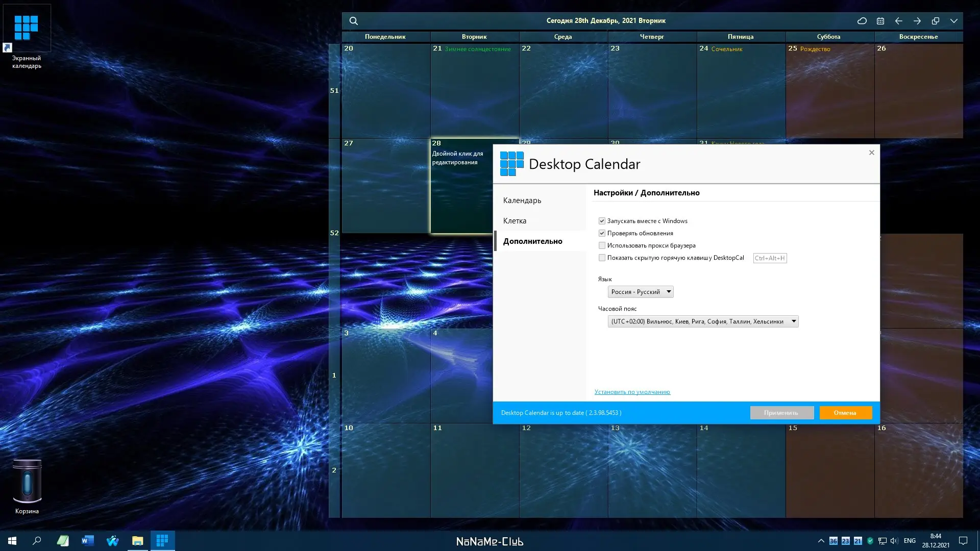Click Установить по умолчанию link
The width and height of the screenshot is (980, 551).
point(632,392)
